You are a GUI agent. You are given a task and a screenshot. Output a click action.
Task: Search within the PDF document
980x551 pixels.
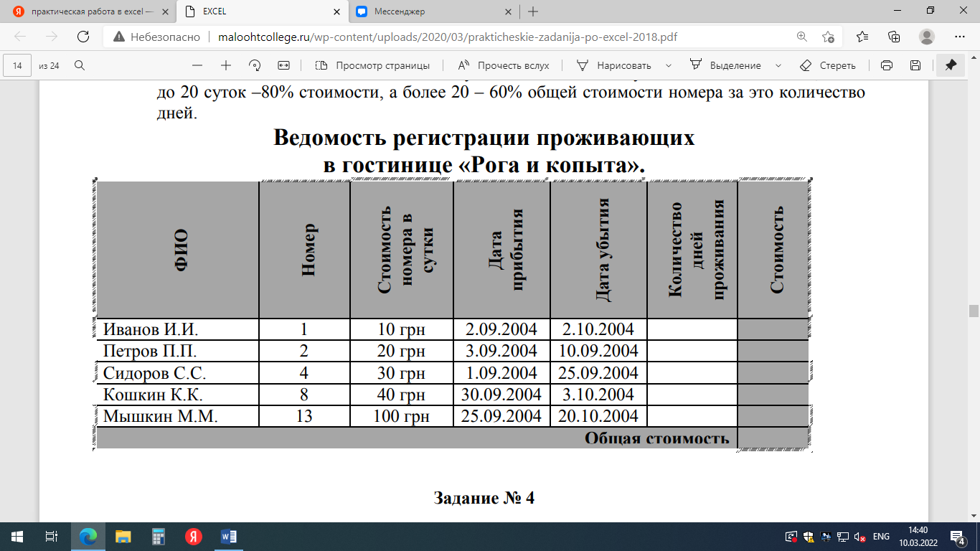(x=80, y=65)
